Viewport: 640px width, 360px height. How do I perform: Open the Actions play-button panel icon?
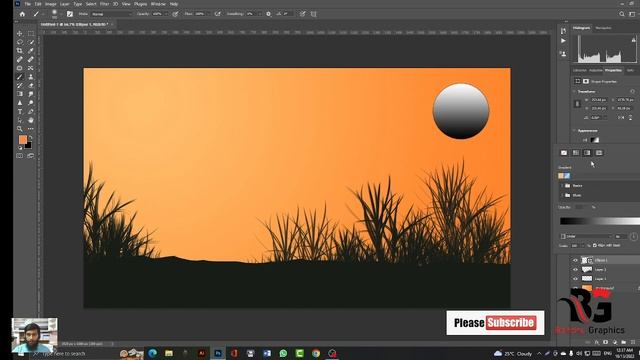point(563,41)
